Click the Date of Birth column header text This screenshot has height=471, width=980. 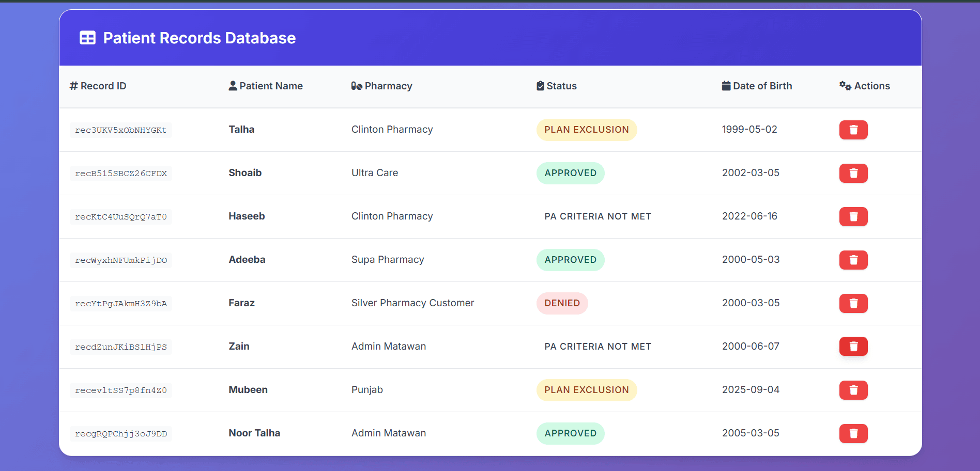click(762, 86)
